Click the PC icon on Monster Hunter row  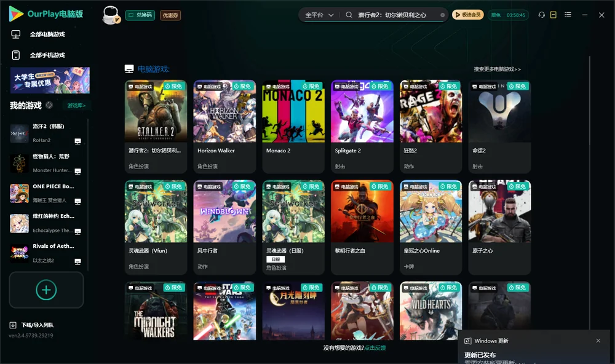(x=77, y=172)
